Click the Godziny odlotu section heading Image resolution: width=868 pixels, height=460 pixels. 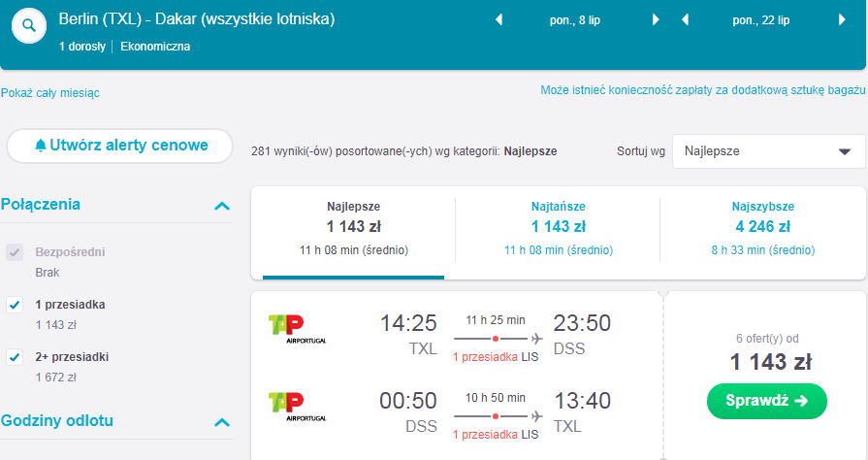(x=57, y=420)
